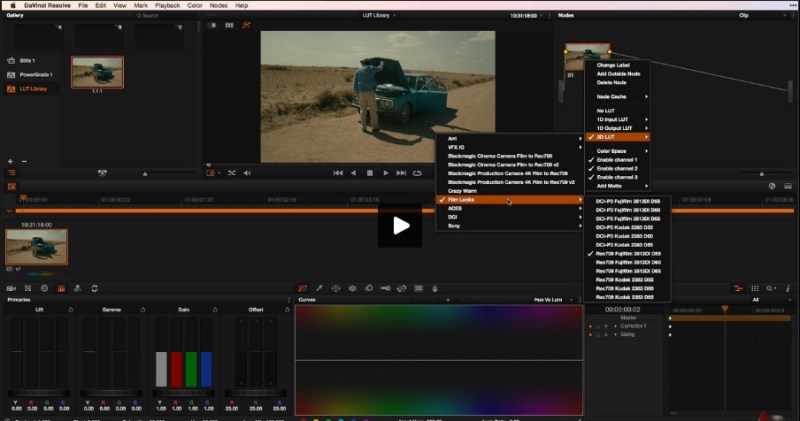This screenshot has width=800, height=421.
Task: Select the truck still thumbnail in Gallery
Action: coord(97,71)
